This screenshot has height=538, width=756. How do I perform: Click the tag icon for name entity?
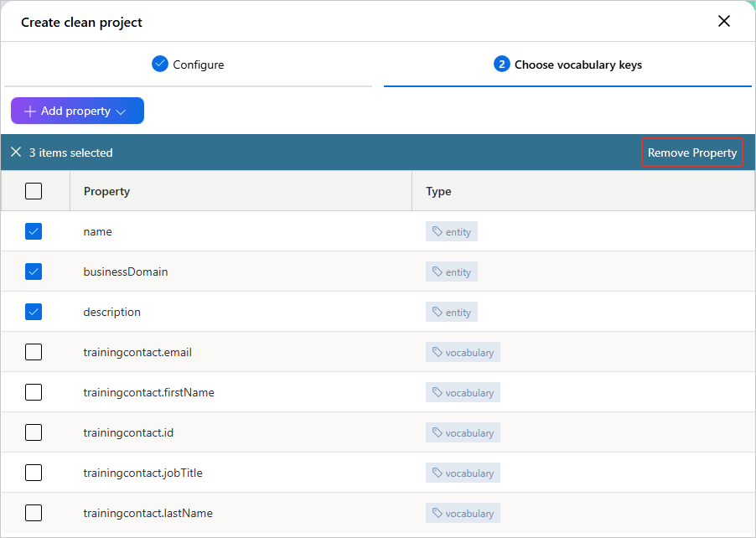point(438,231)
